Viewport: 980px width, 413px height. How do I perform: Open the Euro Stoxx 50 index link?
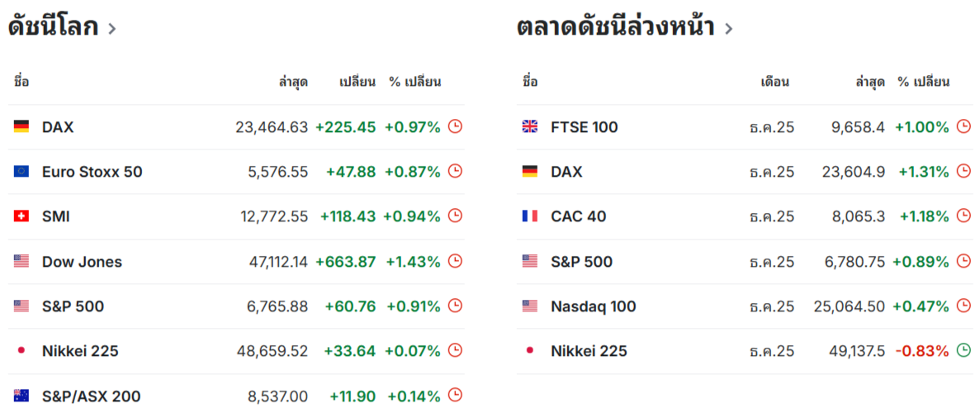92,172
